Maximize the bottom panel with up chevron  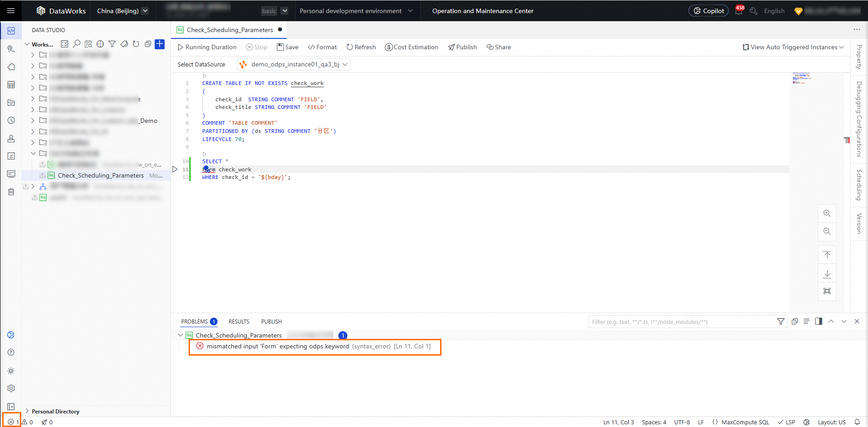tap(831, 321)
